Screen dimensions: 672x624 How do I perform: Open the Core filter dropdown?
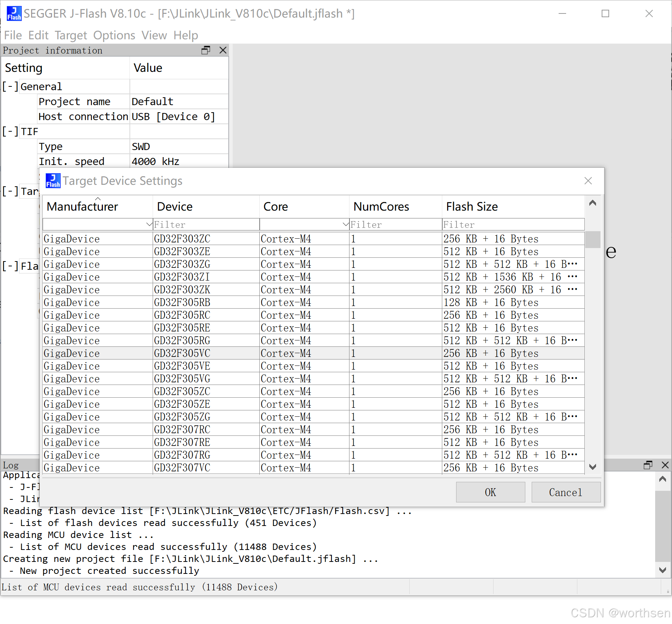(345, 224)
